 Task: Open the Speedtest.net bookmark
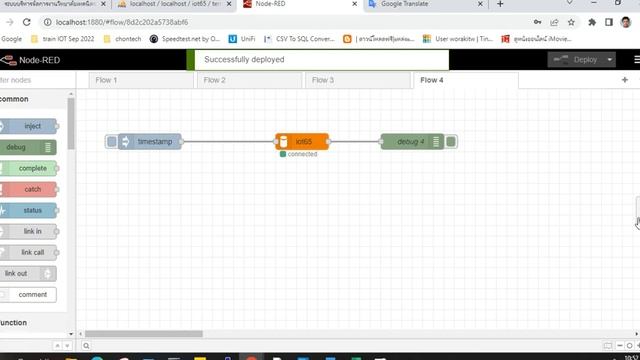click(x=185, y=39)
